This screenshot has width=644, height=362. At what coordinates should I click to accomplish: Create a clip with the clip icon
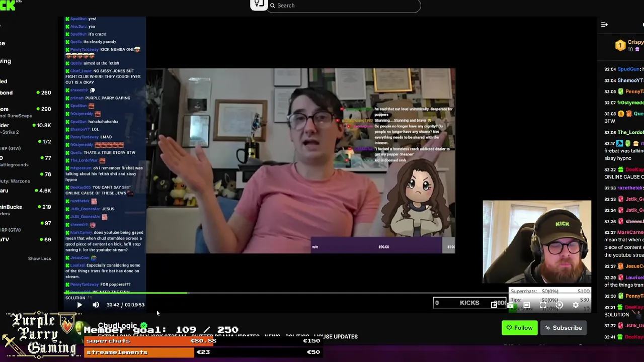tap(510, 305)
